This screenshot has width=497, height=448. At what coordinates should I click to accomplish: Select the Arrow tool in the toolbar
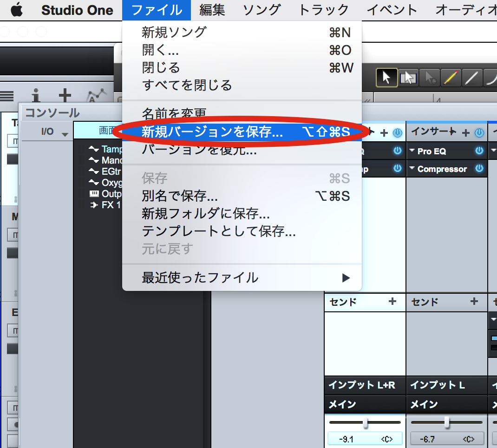(x=386, y=77)
